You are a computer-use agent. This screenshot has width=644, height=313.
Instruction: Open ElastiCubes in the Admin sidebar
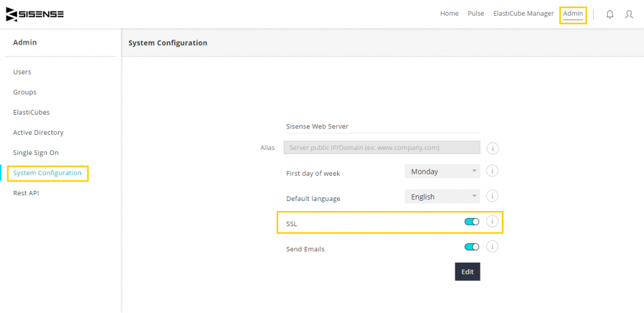[x=31, y=112]
